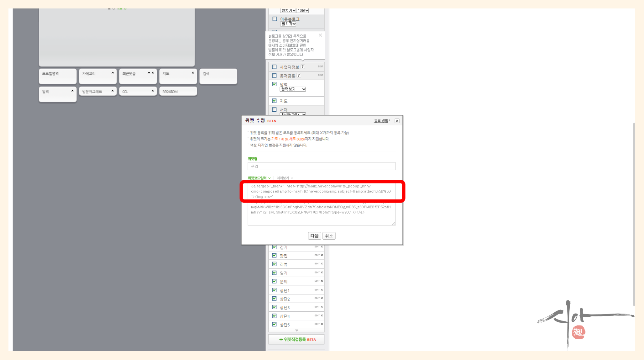
Task: Uncheck the 맛집 widget checkbox
Action: click(x=275, y=255)
